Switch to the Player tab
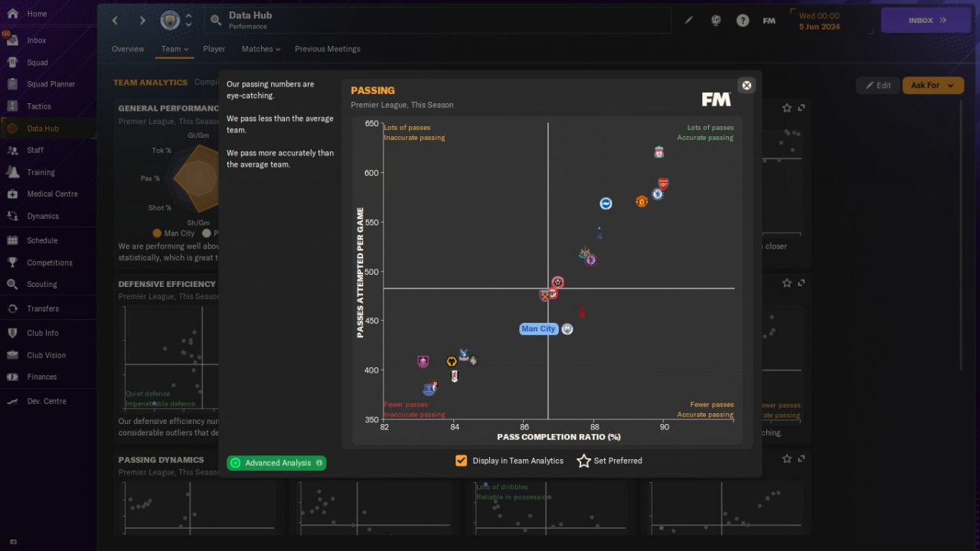Screen dimensions: 980x551 point(214,49)
